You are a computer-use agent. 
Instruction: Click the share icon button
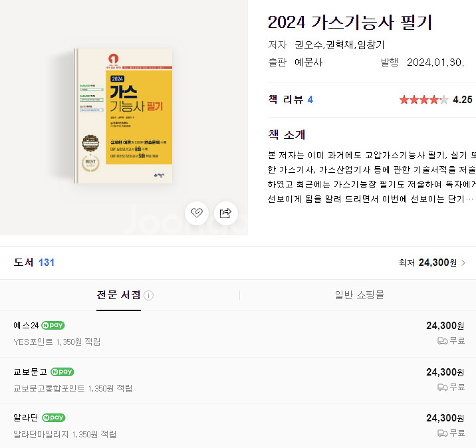point(225,213)
